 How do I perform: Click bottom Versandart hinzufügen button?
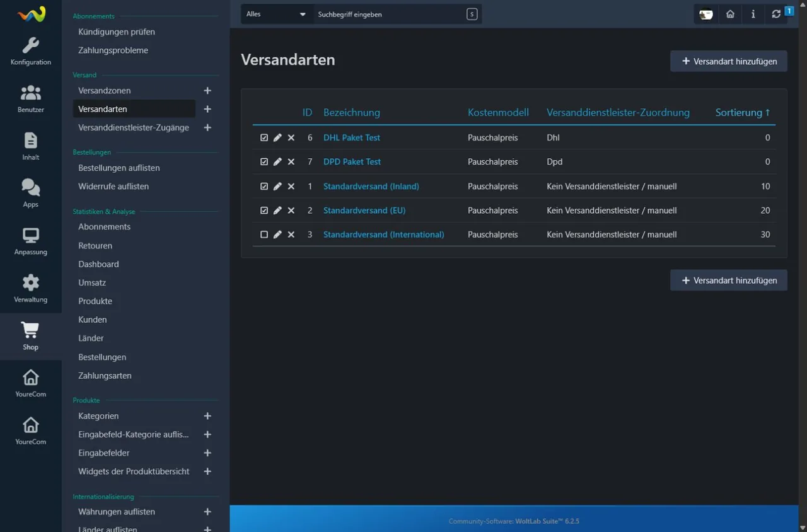(x=729, y=280)
